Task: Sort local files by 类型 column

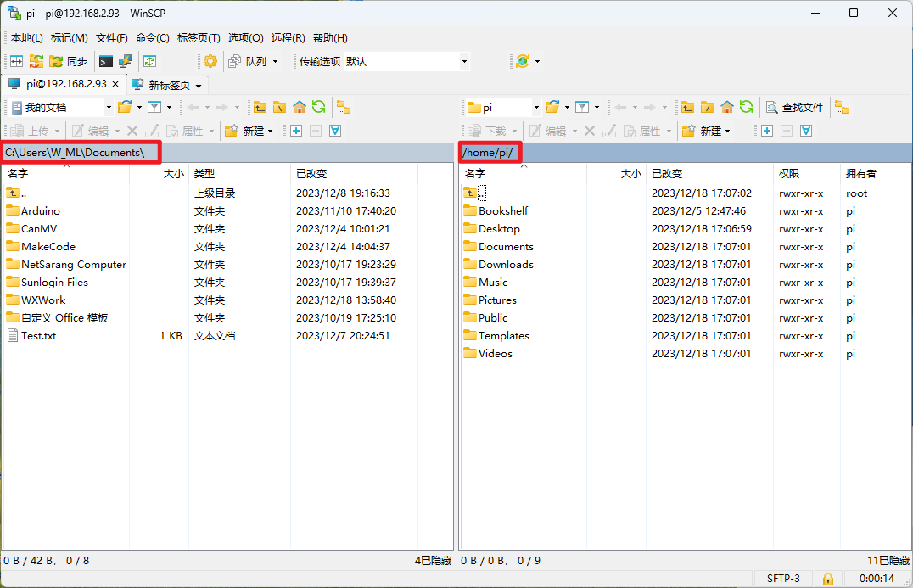Action: [x=240, y=173]
